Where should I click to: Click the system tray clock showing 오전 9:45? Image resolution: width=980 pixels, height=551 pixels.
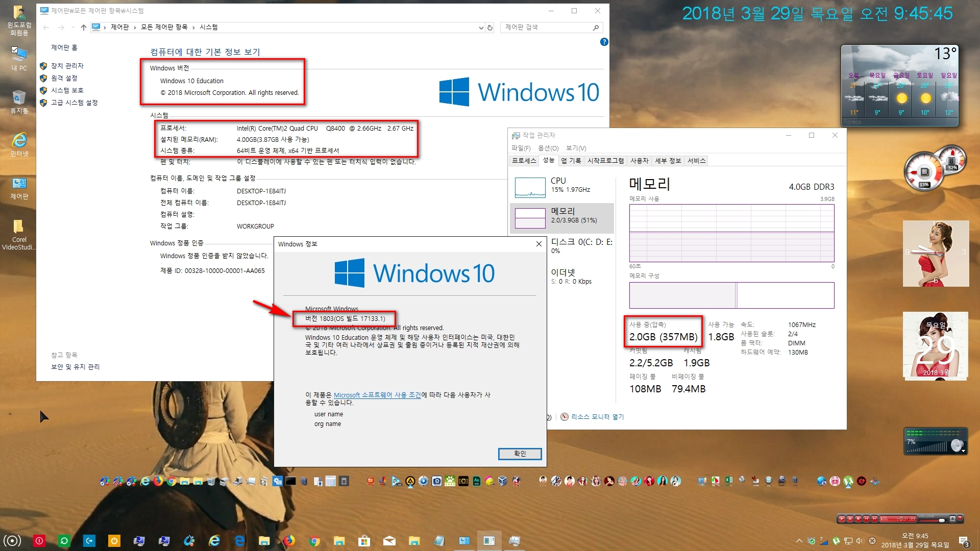coord(915,540)
